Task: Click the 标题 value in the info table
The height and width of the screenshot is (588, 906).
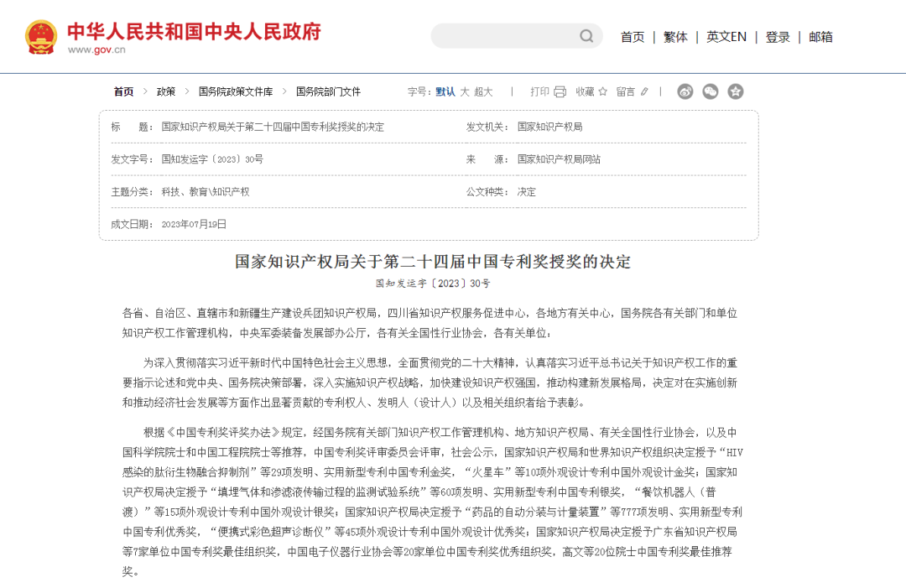Action: 273,127
